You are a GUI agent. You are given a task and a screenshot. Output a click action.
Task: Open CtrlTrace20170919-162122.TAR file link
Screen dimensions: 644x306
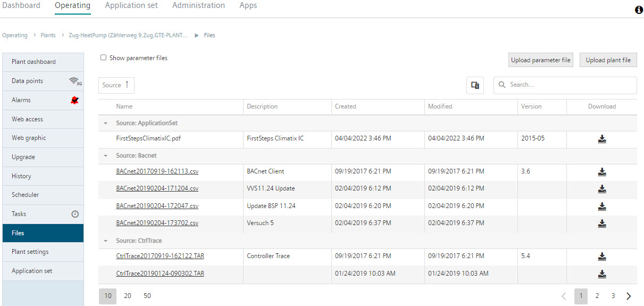tap(160, 256)
